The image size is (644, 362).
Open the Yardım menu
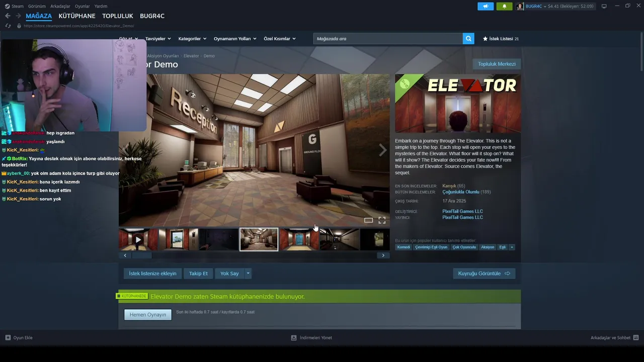[101, 6]
